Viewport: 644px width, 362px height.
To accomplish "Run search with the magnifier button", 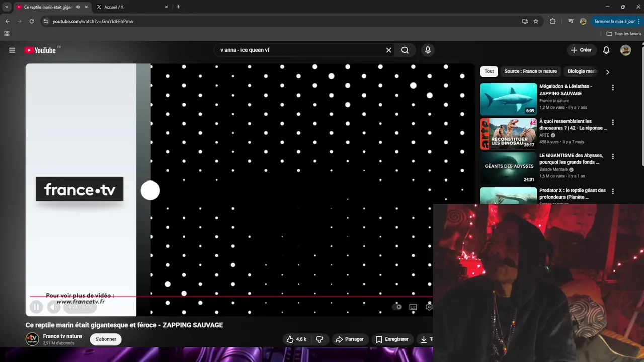I will [405, 50].
